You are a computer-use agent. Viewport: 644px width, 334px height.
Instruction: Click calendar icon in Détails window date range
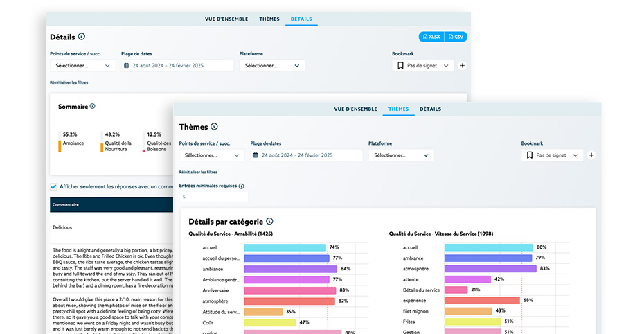point(127,65)
